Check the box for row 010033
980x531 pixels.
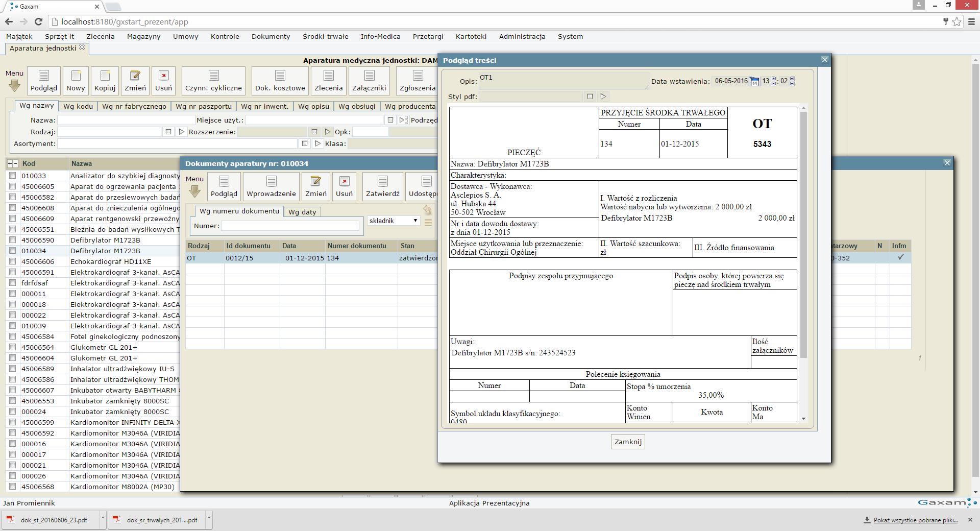pyautogui.click(x=13, y=176)
